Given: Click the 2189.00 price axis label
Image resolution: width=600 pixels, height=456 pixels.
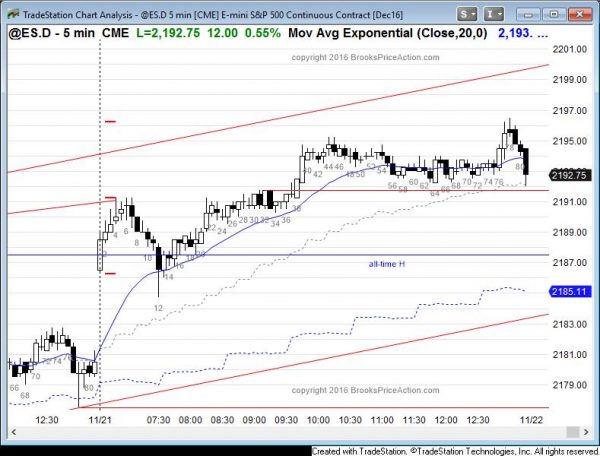Looking at the screenshot, I should [x=569, y=232].
